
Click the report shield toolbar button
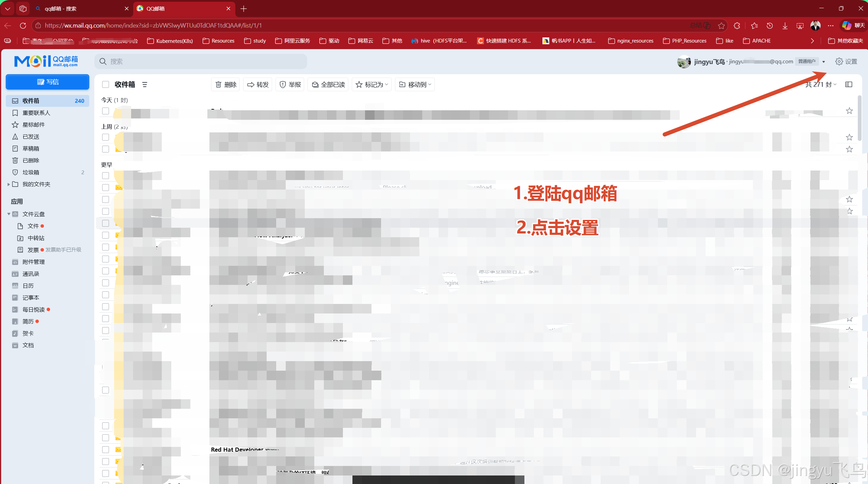[290, 84]
